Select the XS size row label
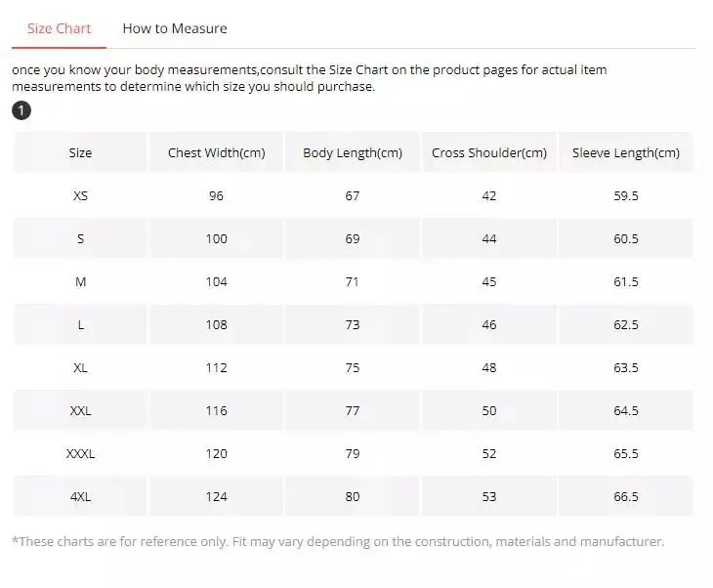The image size is (713, 588). click(80, 195)
